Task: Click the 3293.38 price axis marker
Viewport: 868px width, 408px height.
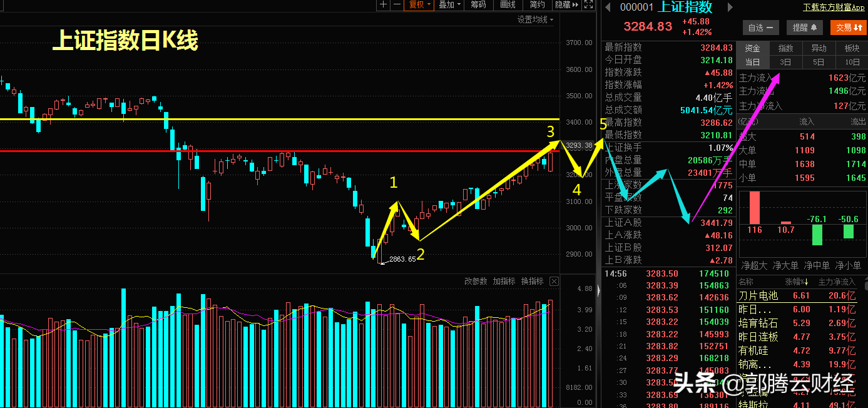Action: click(579, 146)
